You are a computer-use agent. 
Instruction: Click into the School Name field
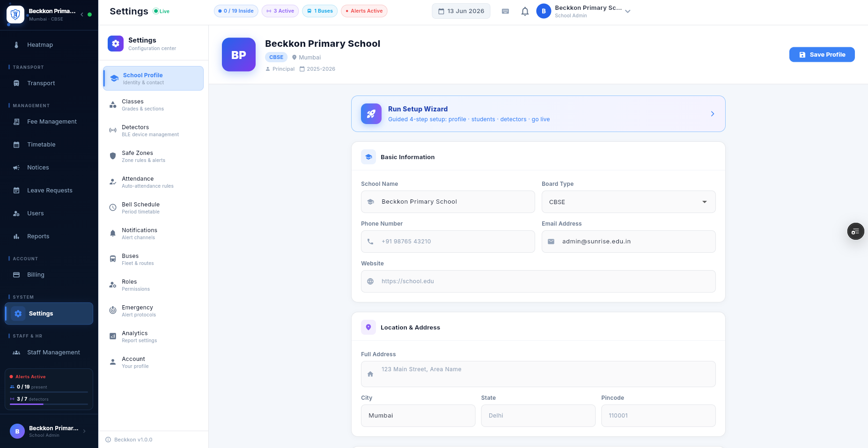[448, 202]
